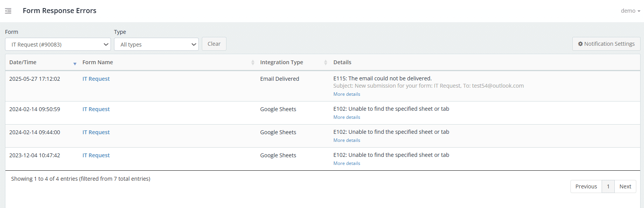Click Google Sheets in the 2024-02-14 09:44:00 row
644x208 pixels.
click(x=278, y=132)
